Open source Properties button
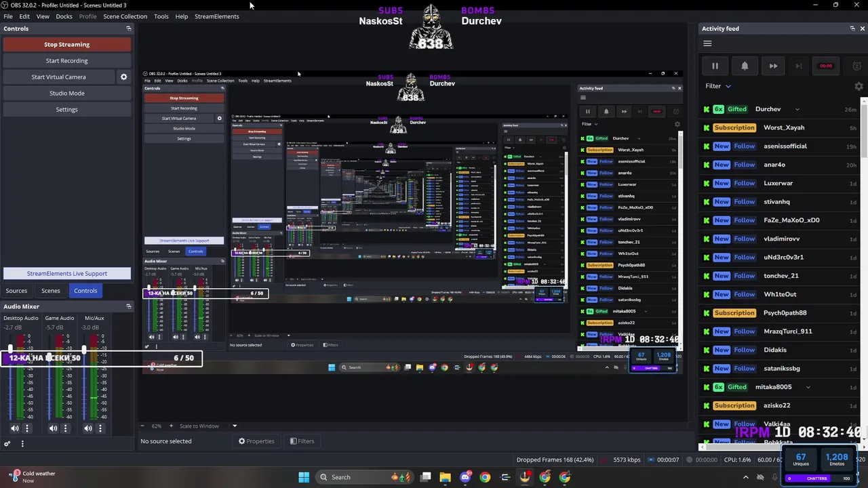Image resolution: width=868 pixels, height=488 pixels. [x=256, y=441]
